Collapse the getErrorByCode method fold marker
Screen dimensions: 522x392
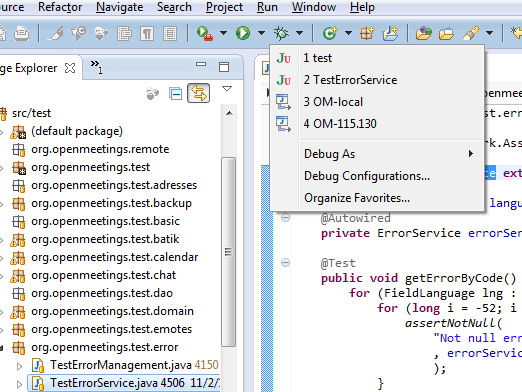285,263
